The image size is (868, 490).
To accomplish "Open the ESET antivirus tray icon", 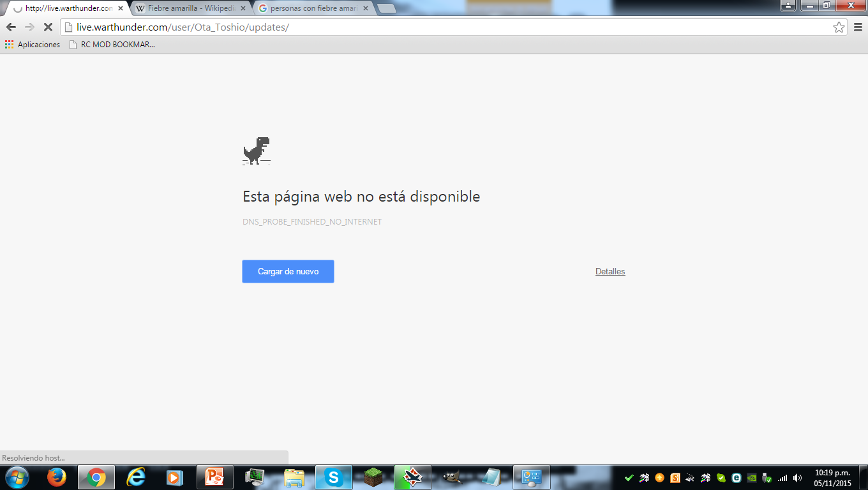I will tap(737, 479).
